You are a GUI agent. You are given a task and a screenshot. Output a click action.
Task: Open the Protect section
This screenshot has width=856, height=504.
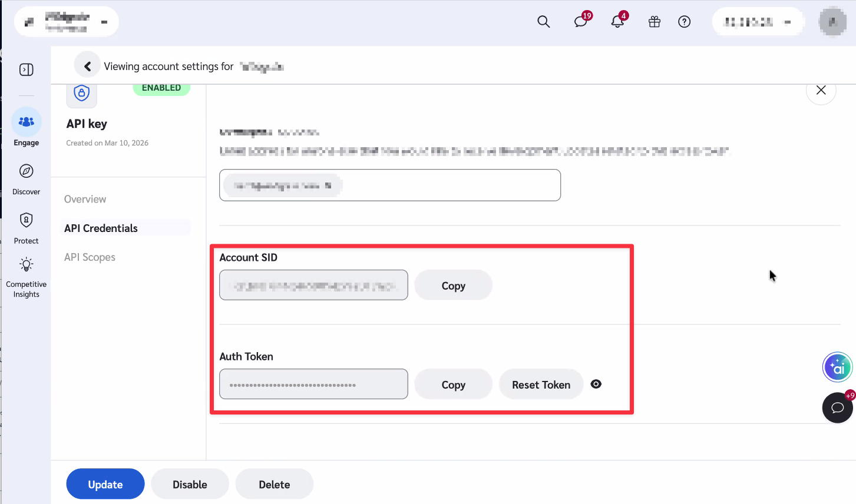[27, 228]
